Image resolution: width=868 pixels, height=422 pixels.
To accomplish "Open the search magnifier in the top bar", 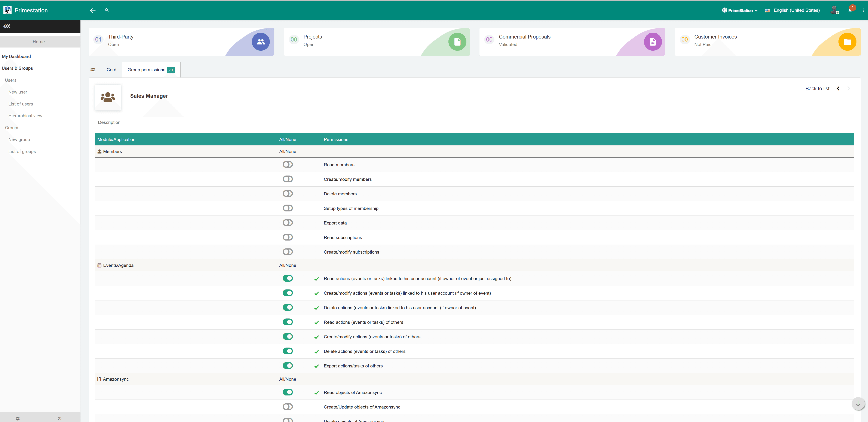I will click(x=107, y=10).
